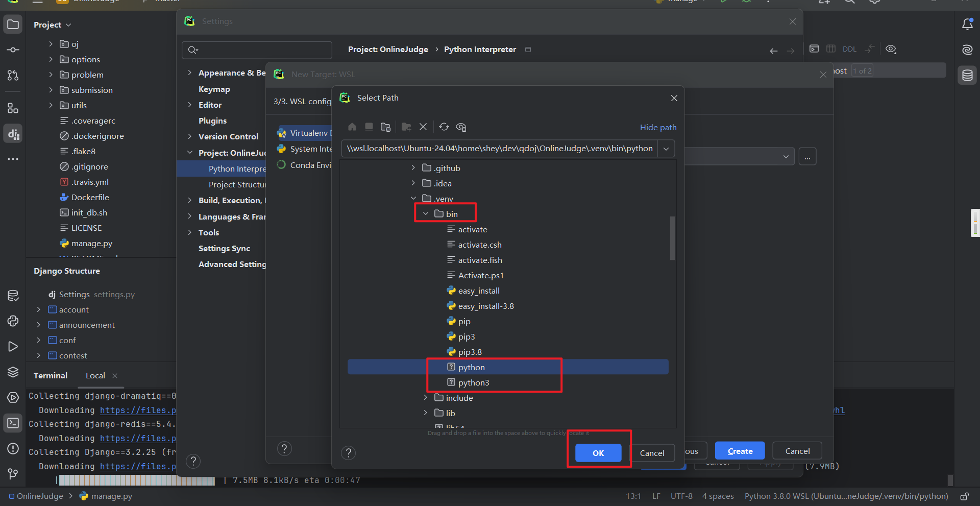Expand Appearance & Behavior settings
Screen dimensions: 980x506
click(190, 73)
